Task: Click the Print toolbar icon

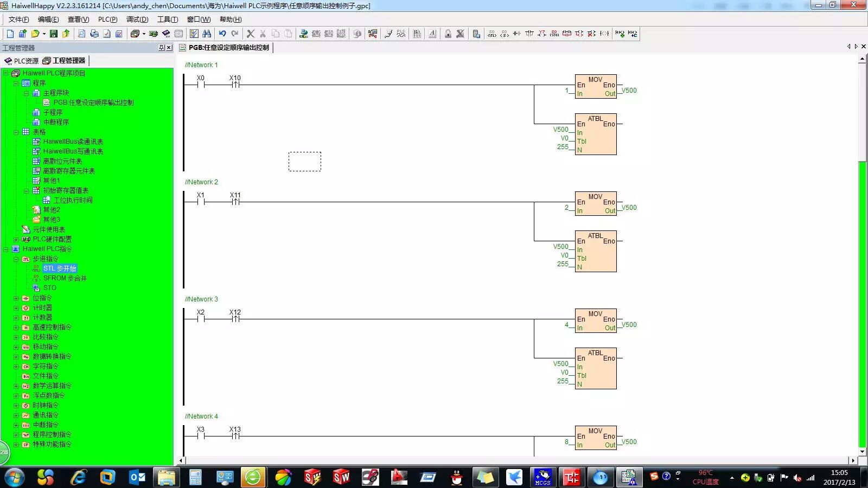Action: pos(94,34)
